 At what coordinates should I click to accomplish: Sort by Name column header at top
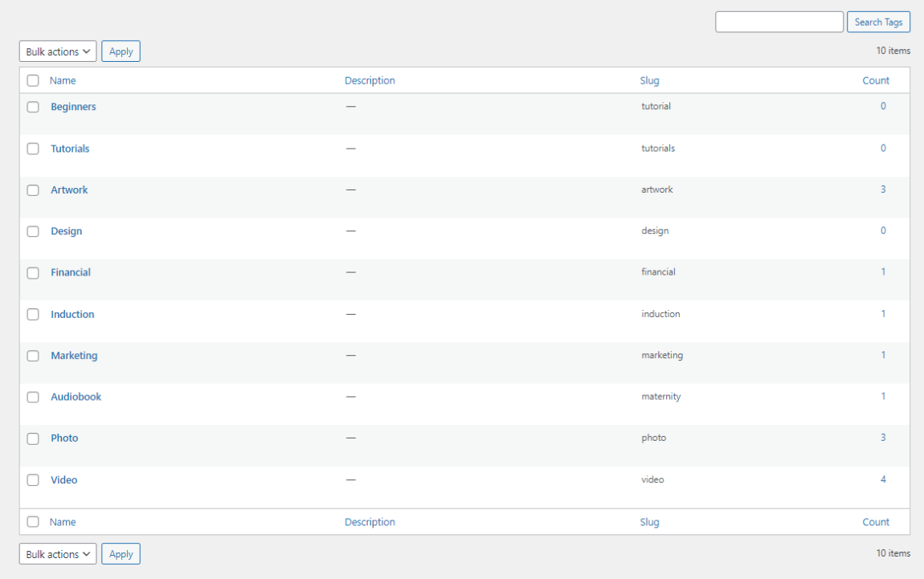[x=63, y=80]
